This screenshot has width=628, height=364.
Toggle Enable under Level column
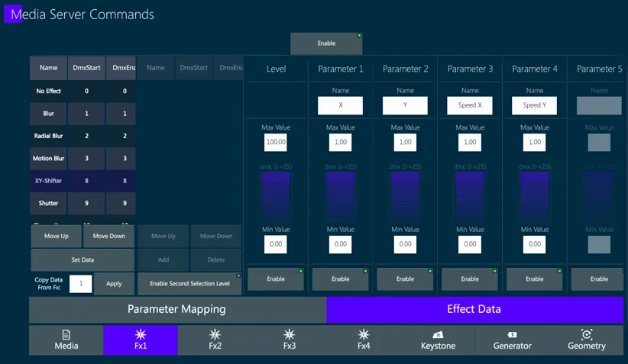276,279
